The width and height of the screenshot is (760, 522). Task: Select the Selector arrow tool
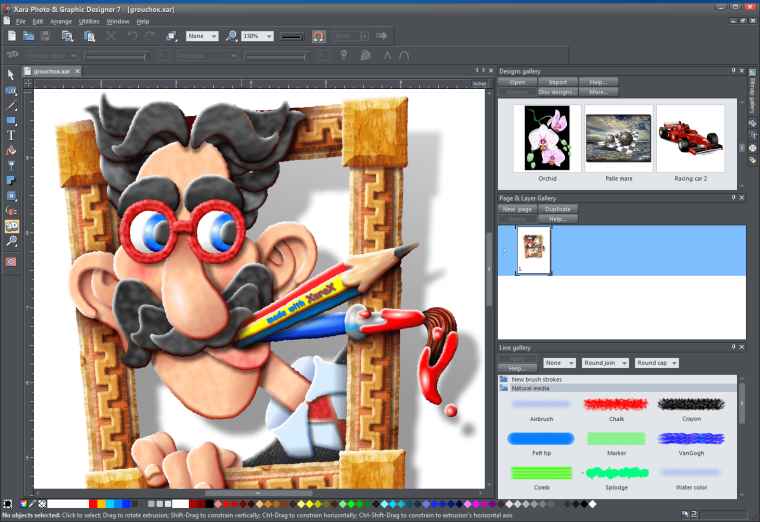[11, 75]
